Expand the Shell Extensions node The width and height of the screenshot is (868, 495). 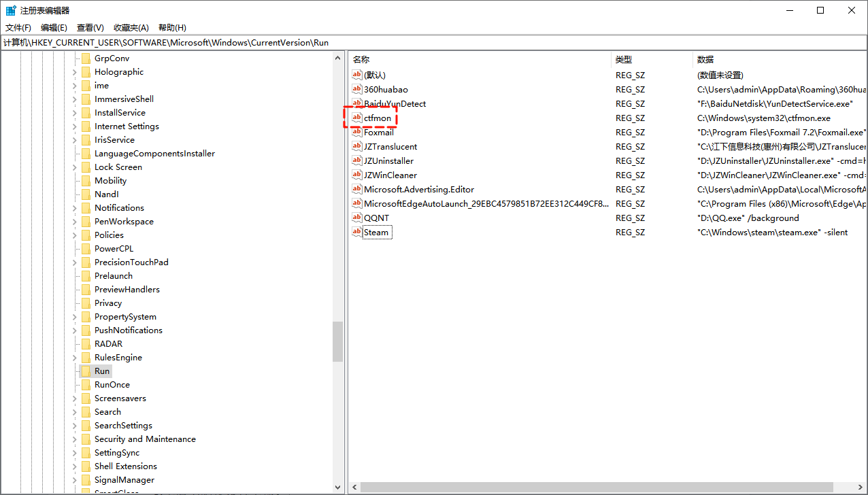tap(76, 466)
